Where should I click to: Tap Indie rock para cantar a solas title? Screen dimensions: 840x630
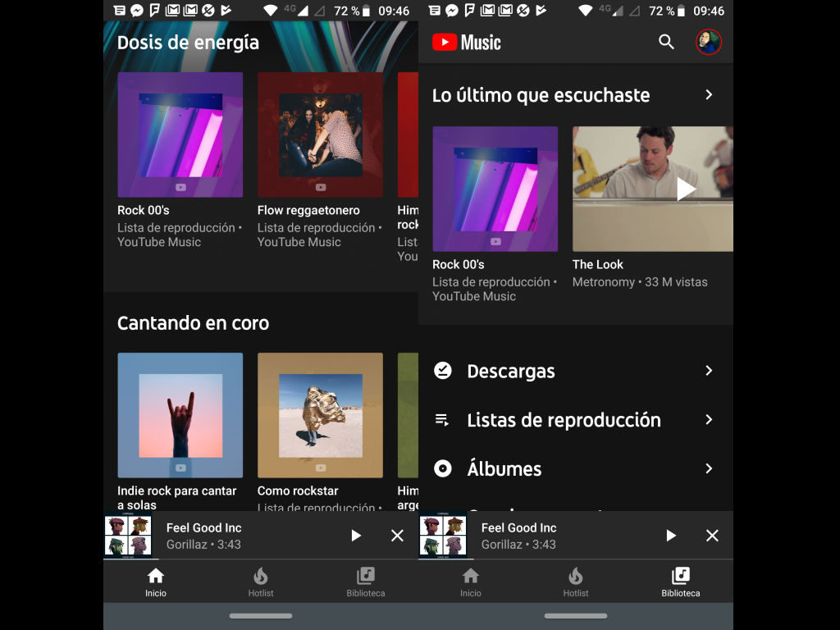(x=177, y=498)
